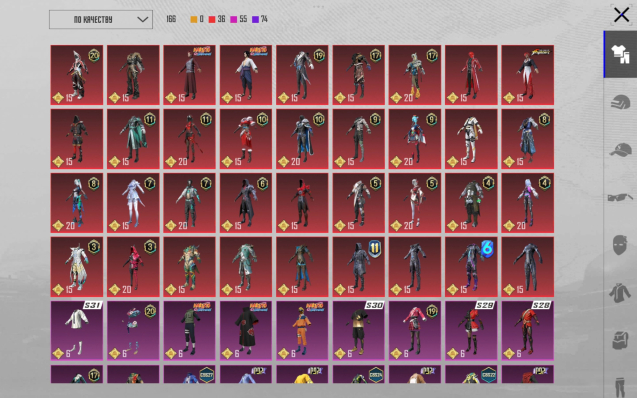Select the S30 black shirt outfit
The width and height of the screenshot is (637, 398).
click(359, 331)
